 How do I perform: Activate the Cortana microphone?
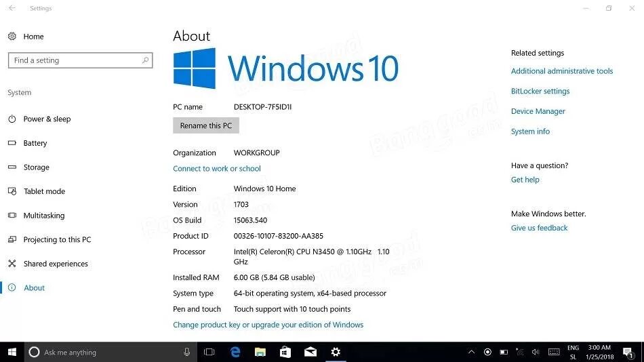[187, 352]
